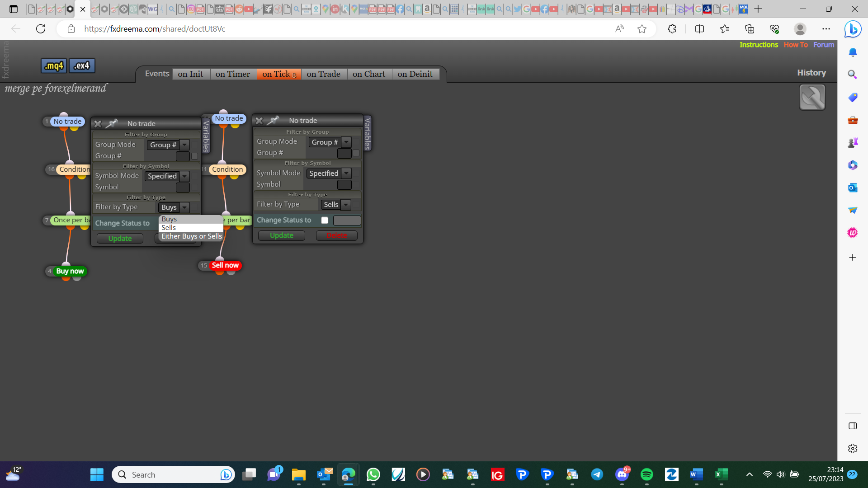868x488 pixels.
Task: Expand Group Mode dropdown in left panel
Action: click(x=184, y=145)
